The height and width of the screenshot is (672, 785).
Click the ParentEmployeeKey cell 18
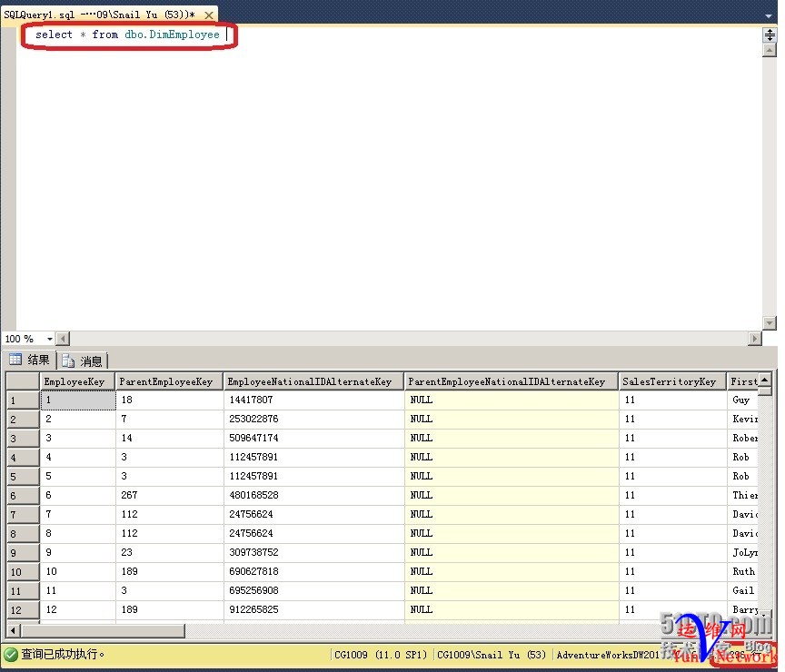pyautogui.click(x=169, y=400)
